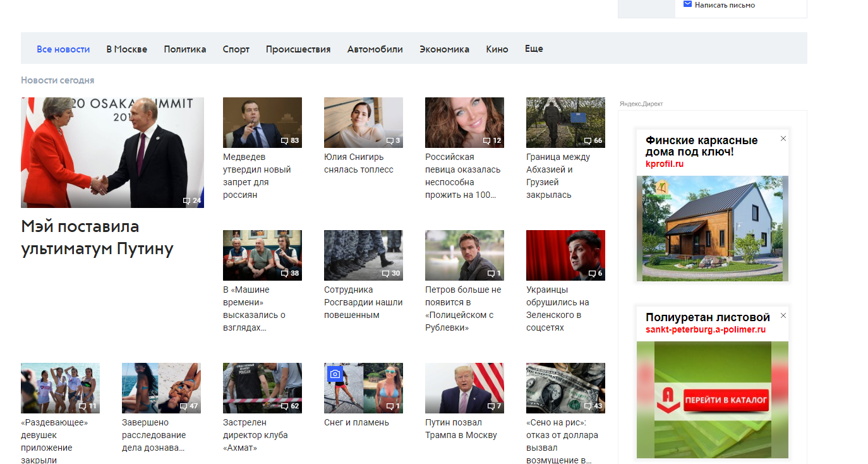Open the Medvedev article thumbnail
The height and width of the screenshot is (464, 868).
[x=262, y=123]
